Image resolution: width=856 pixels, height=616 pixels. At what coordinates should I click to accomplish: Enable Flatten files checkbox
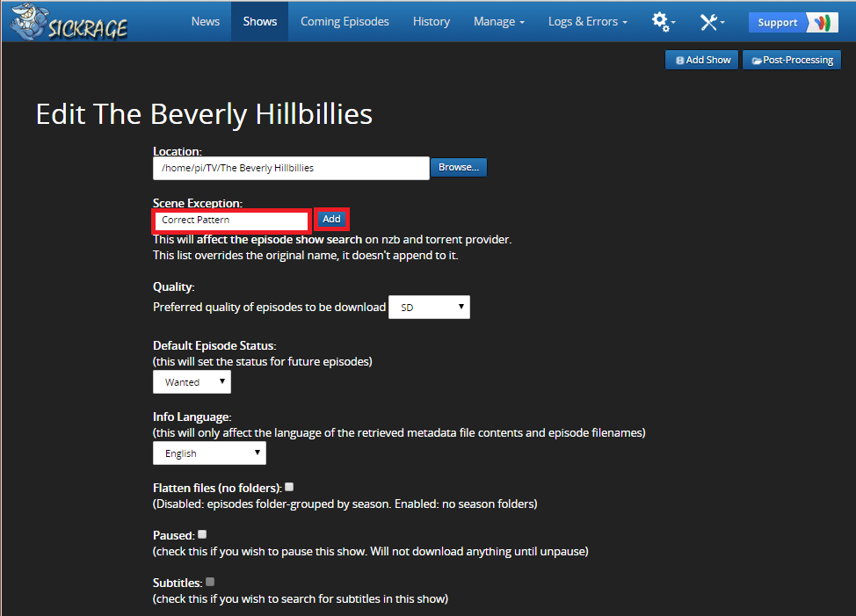coord(289,487)
